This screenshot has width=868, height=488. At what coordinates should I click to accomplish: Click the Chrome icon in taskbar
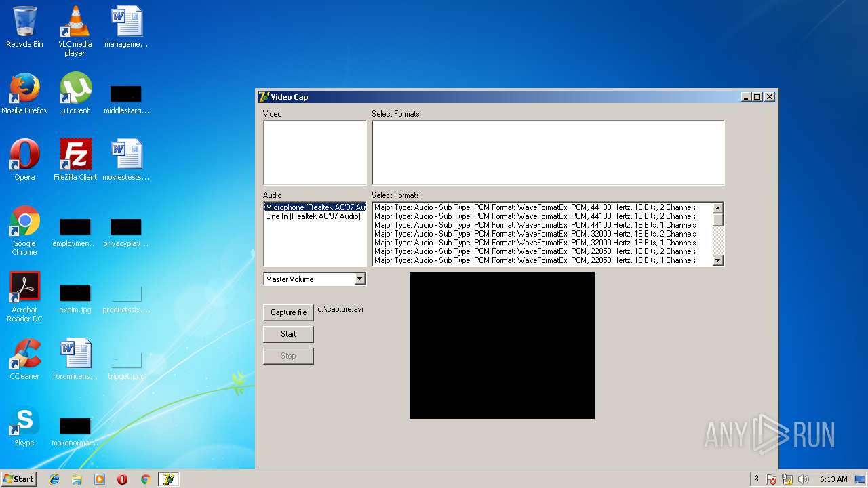145,479
